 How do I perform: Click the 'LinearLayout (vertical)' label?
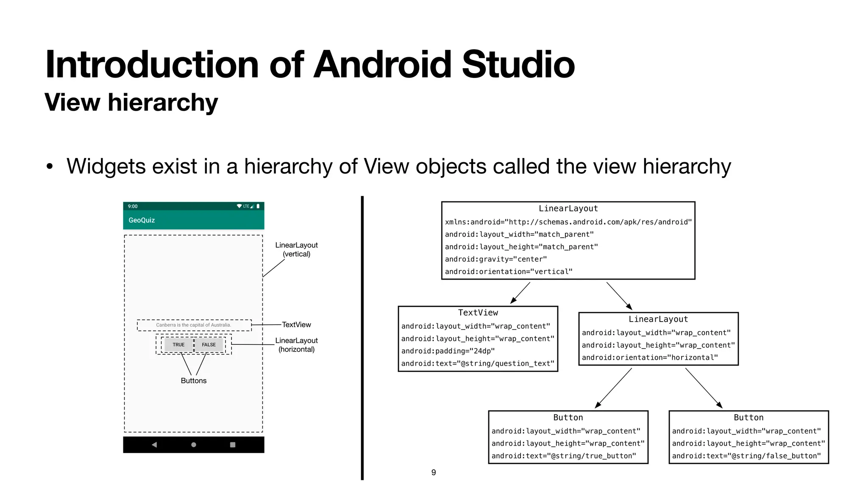click(296, 250)
